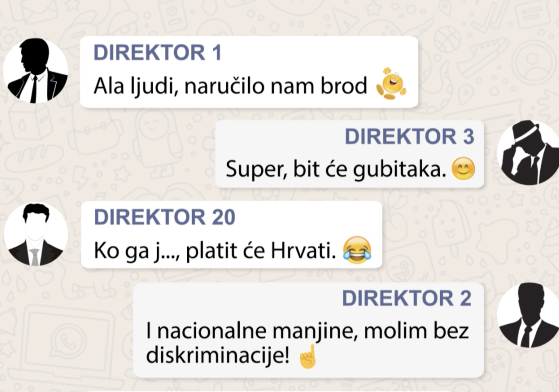The width and height of the screenshot is (559, 392).
Task: Click the jumping laughing emoji in first message
Action: coord(391,84)
